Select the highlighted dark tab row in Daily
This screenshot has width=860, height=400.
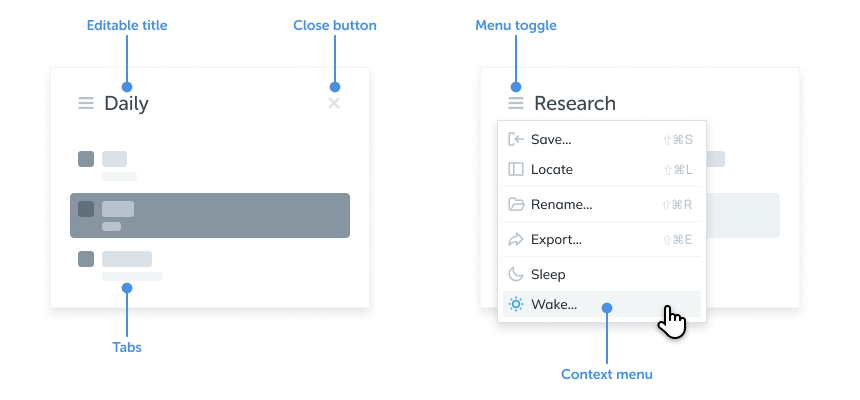pos(210,215)
